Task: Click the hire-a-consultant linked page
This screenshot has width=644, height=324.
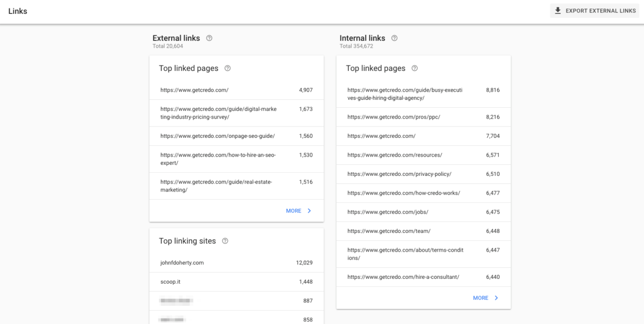Action: (x=404, y=277)
